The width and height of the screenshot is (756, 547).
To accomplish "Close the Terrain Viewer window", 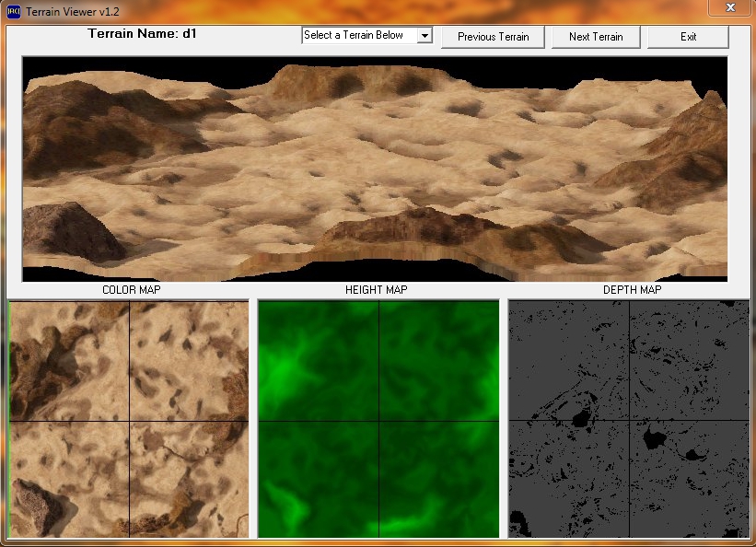I will click(730, 7).
